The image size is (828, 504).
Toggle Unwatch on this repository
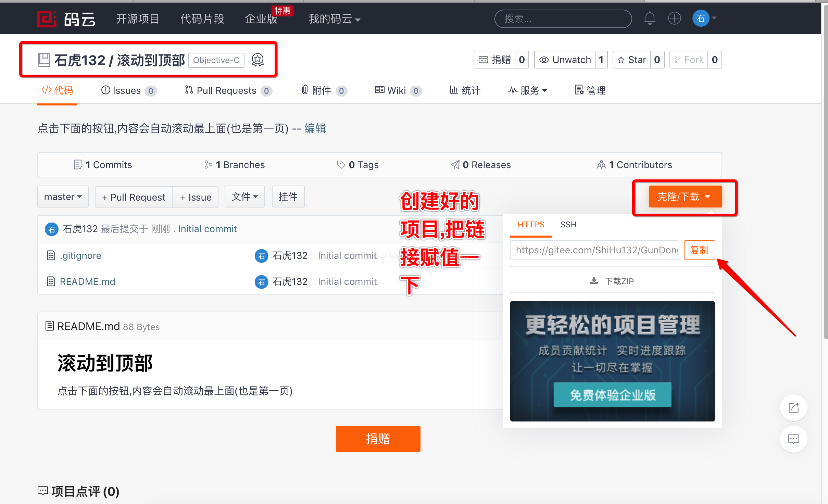click(565, 60)
